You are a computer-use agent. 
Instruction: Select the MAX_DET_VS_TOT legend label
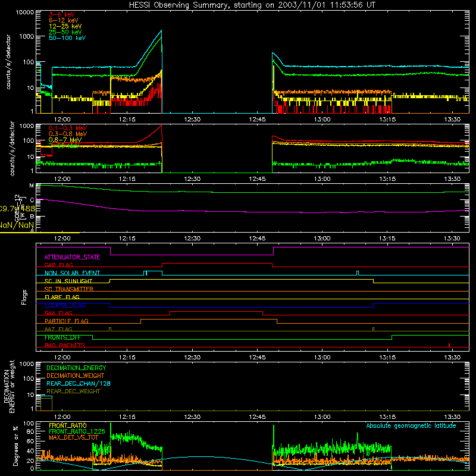pyautogui.click(x=74, y=437)
